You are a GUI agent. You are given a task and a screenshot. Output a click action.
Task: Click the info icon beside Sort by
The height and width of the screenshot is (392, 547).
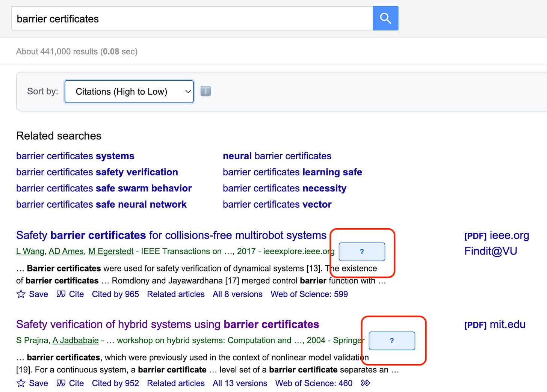(206, 91)
